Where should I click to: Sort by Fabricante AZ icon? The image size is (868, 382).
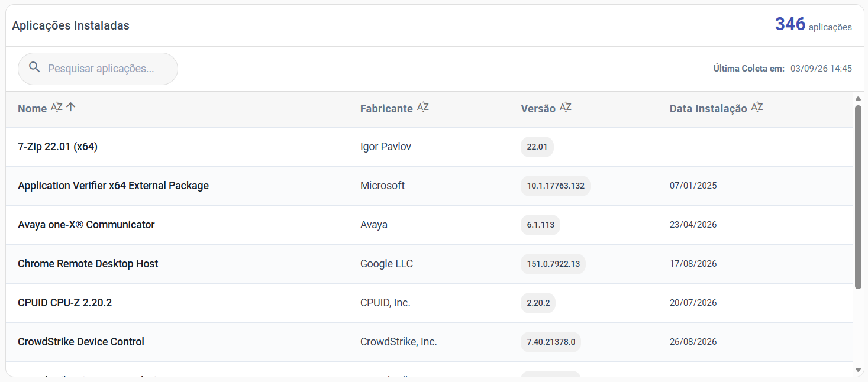423,108
